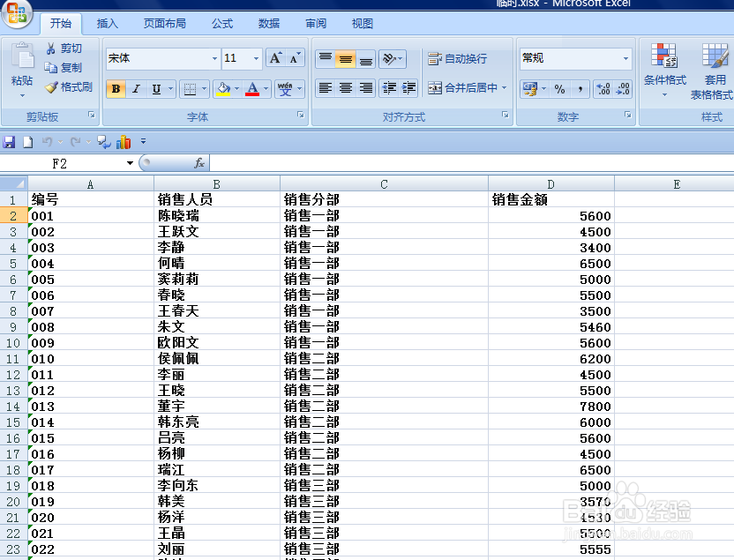
Task: Open the font name 宋体 dropdown
Action: click(214, 58)
